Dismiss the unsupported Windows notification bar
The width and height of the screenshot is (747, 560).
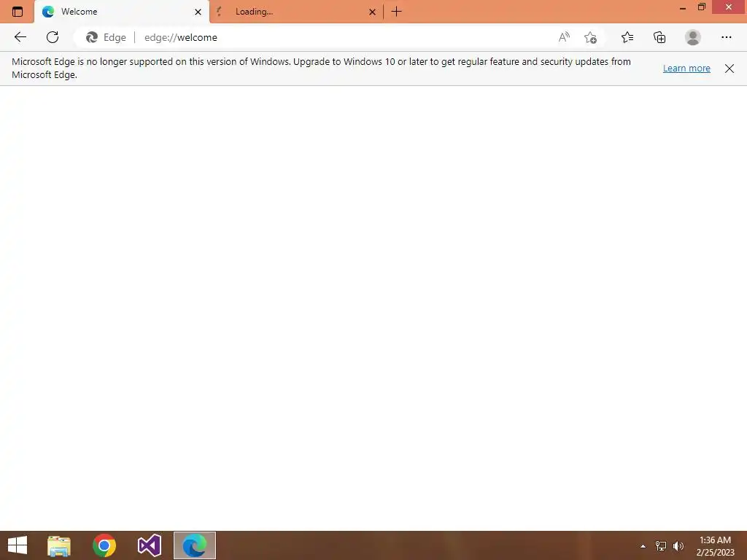729,69
